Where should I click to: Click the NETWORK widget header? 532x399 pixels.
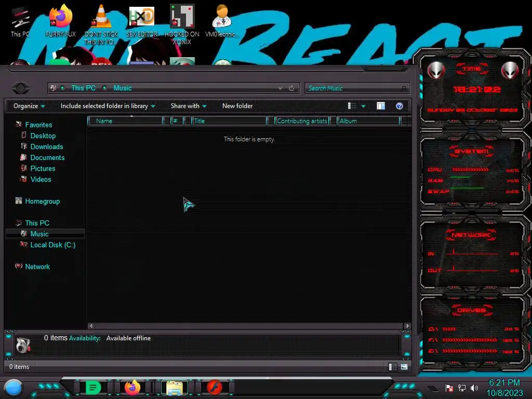pos(471,235)
